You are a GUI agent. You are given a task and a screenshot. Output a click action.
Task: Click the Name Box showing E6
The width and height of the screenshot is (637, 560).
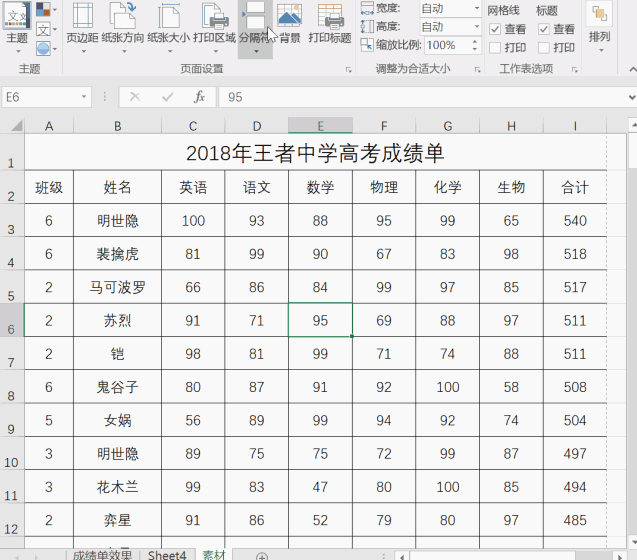coord(41,97)
